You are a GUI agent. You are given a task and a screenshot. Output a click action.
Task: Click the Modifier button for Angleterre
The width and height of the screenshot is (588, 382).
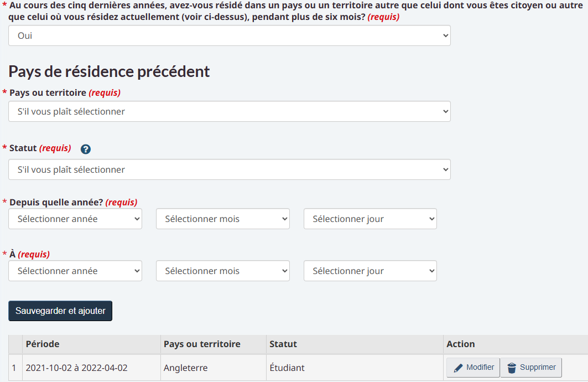pos(473,368)
